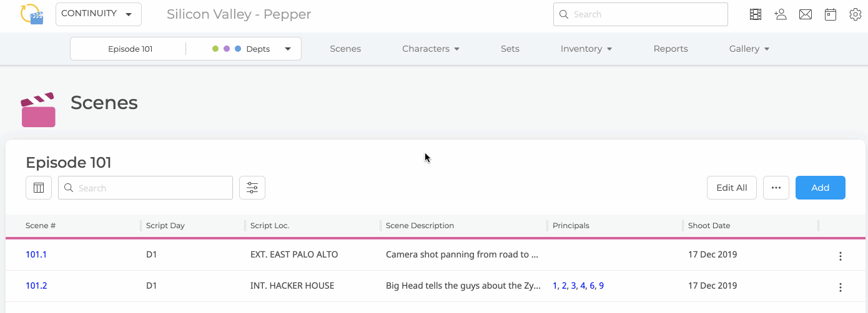Open the CONTINUITY dropdown
The width and height of the screenshot is (868, 313).
(99, 14)
